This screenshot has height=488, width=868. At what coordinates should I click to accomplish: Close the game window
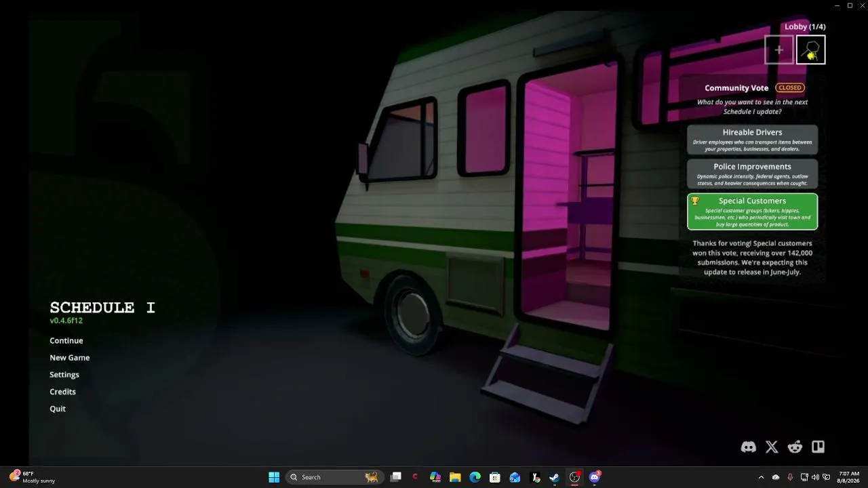[x=862, y=5]
